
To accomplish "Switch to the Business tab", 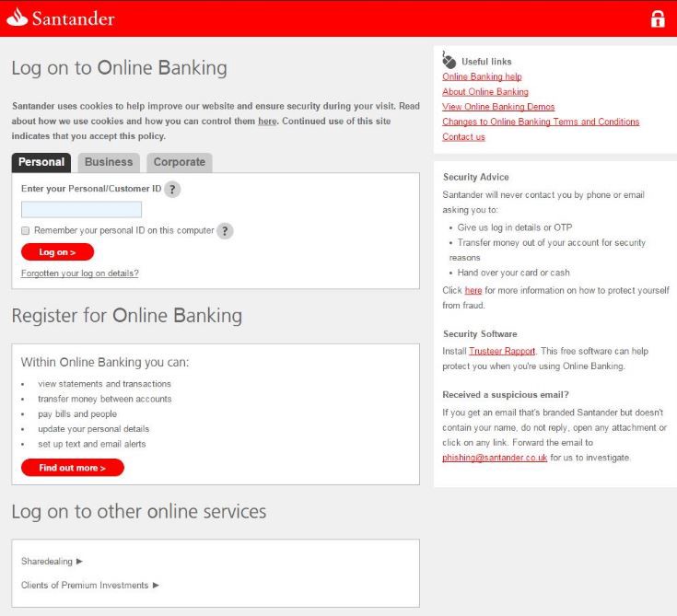I will [x=109, y=162].
